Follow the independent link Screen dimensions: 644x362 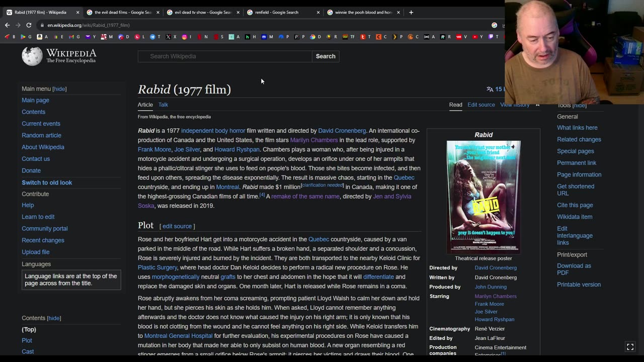click(197, 131)
